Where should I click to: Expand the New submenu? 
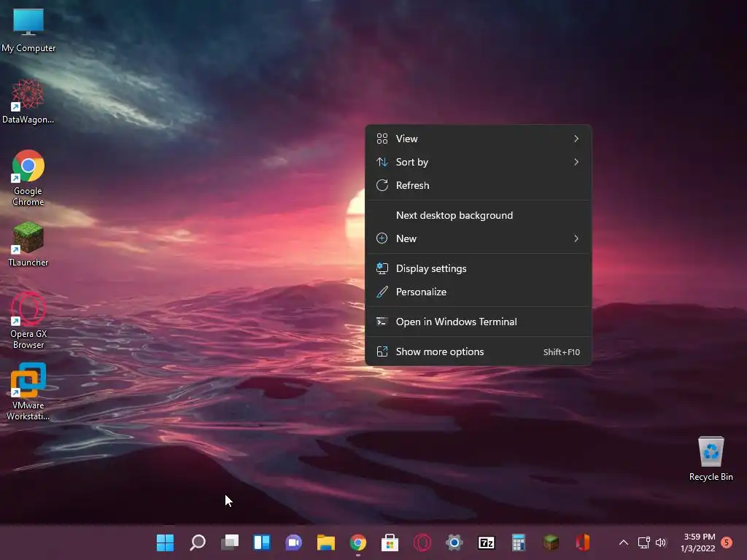[479, 238]
